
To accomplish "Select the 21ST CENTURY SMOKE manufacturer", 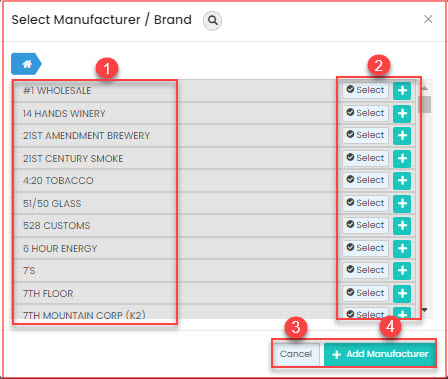I will (x=365, y=158).
